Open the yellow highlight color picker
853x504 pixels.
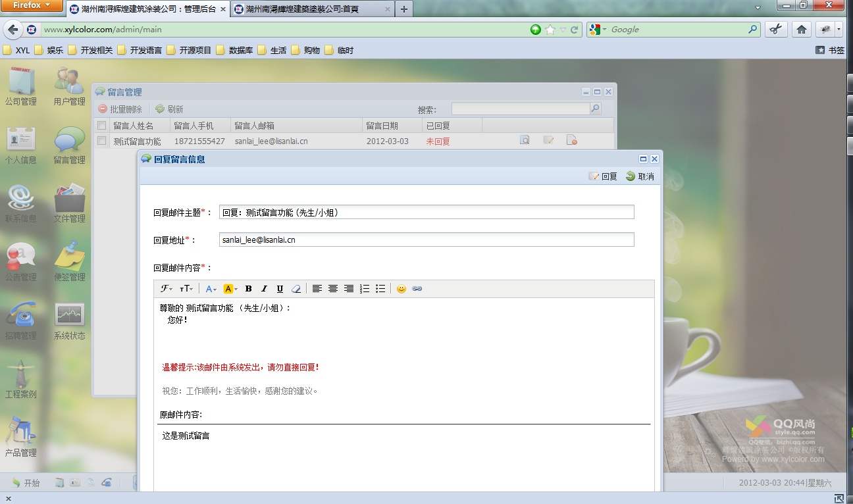(230, 289)
